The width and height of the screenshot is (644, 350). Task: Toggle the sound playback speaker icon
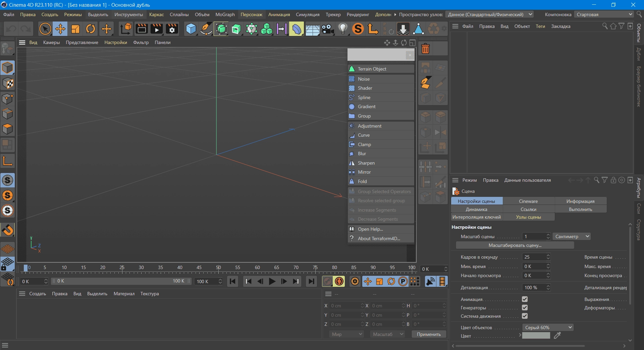[x=430, y=281]
